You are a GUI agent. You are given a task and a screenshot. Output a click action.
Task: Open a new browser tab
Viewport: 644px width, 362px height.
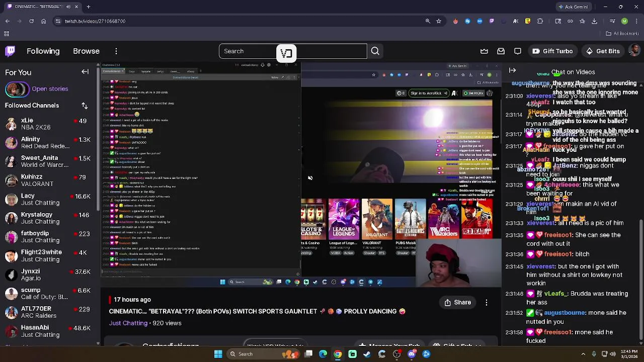tap(89, 7)
